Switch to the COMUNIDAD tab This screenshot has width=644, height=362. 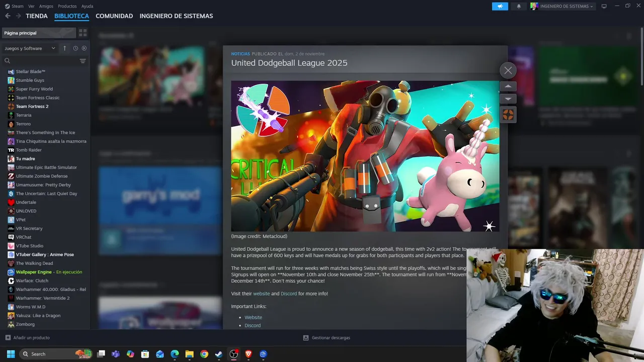click(x=114, y=16)
